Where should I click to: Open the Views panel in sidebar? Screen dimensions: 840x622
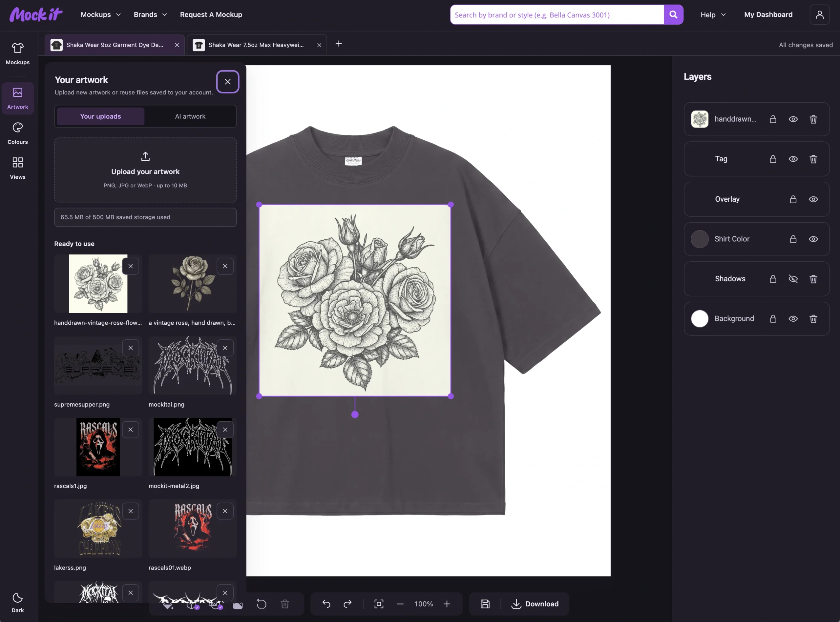(18, 168)
